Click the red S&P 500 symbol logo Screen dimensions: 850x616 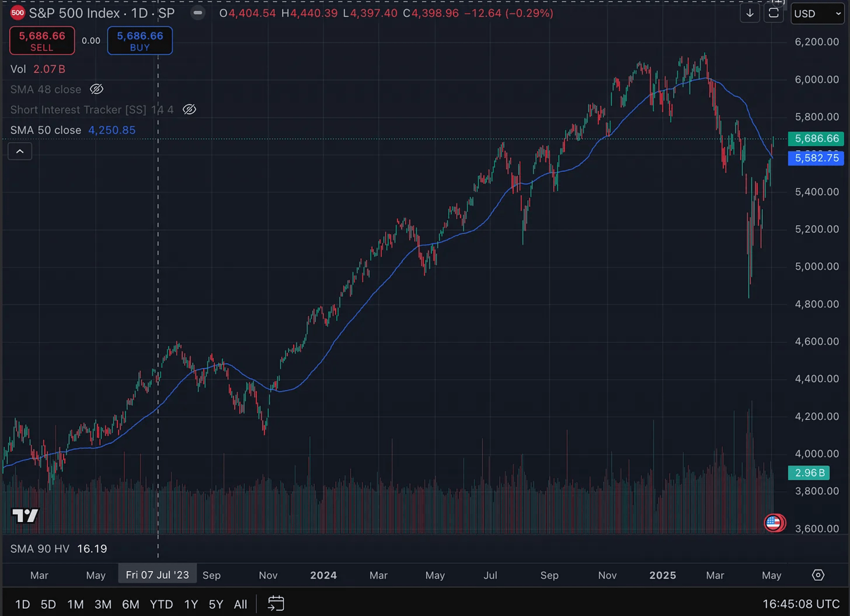(x=18, y=13)
